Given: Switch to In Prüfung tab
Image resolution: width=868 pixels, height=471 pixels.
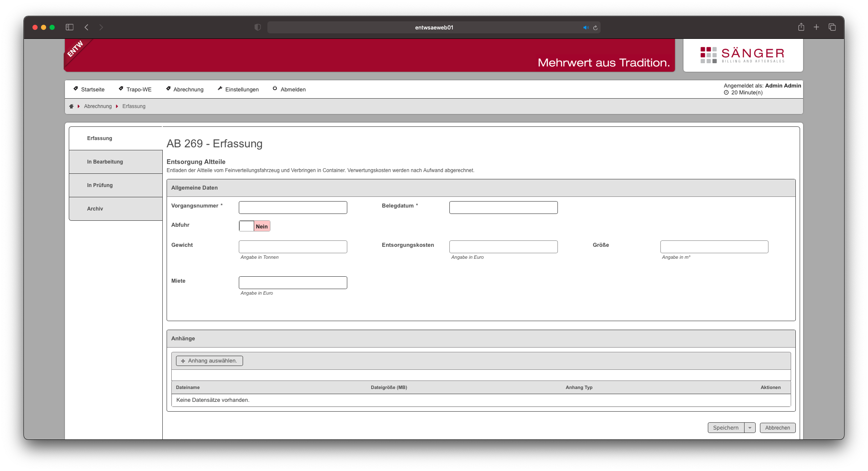Looking at the screenshot, I should [x=116, y=185].
